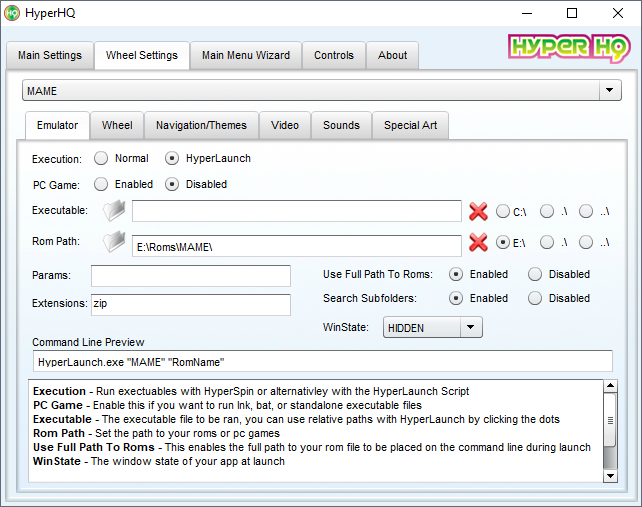Switch to the Main Menu Wizard tab

click(x=245, y=55)
